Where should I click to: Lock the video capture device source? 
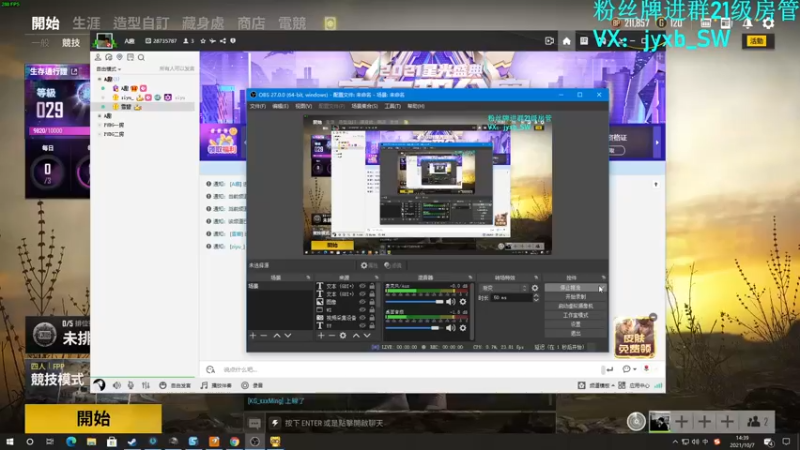[372, 317]
